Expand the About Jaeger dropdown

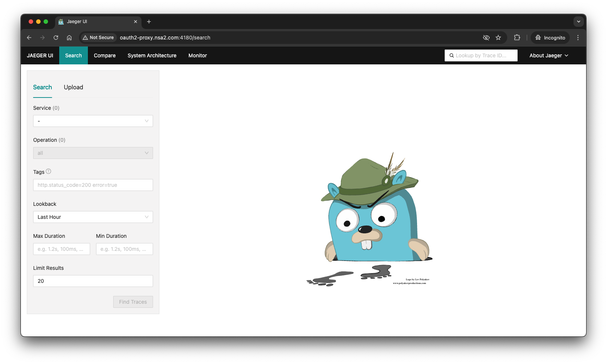(549, 55)
